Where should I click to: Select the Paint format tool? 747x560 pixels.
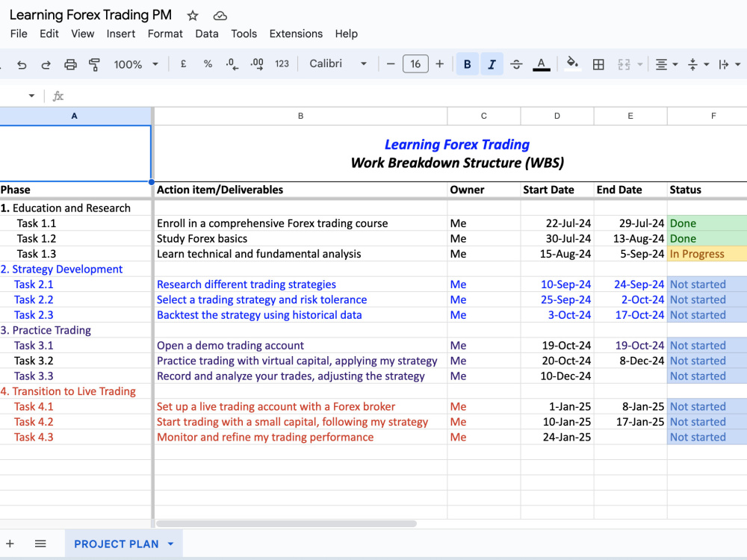pyautogui.click(x=94, y=64)
